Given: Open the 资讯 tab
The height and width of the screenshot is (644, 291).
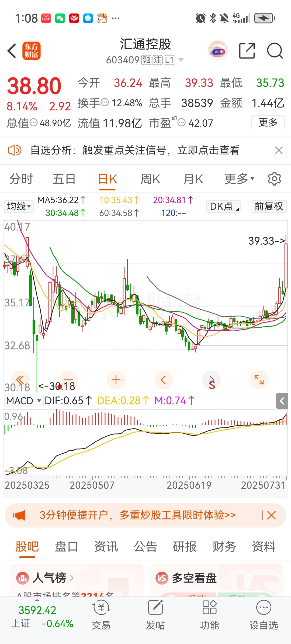Looking at the screenshot, I should [106, 547].
